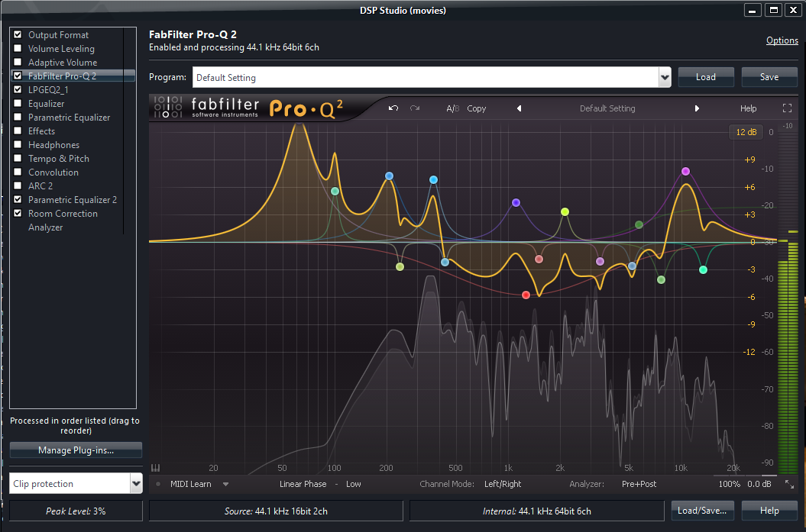Screen dimensions: 806x532
Task: Open the Pro-Q Help menu
Action: pos(749,108)
